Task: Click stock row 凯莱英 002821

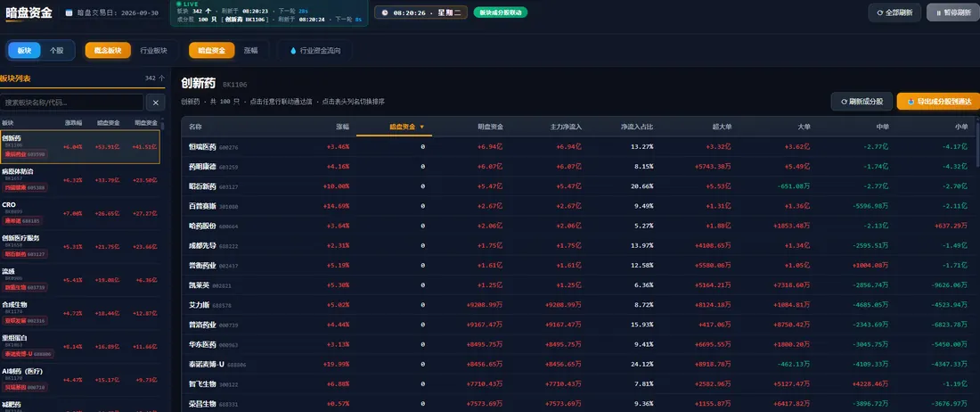Action: [x=578, y=285]
